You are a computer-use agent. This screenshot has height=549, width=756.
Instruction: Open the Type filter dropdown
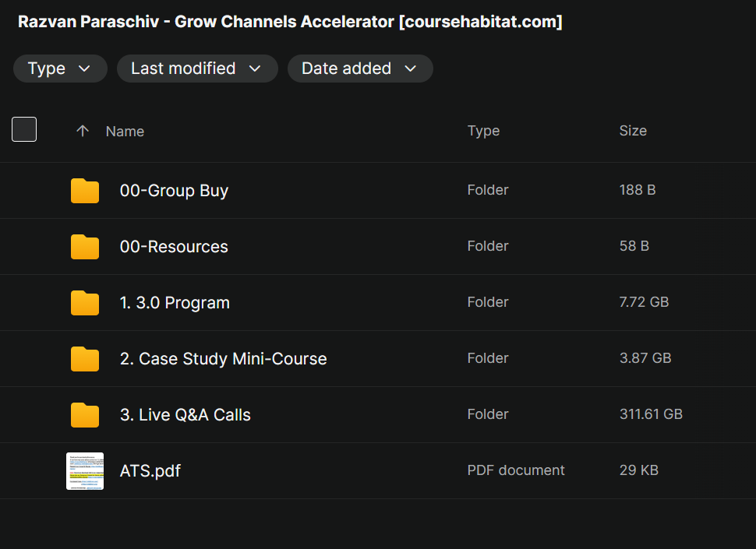(x=58, y=69)
